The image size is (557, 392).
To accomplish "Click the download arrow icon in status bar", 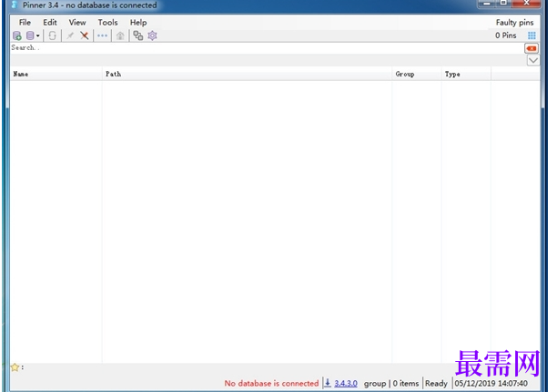I will (x=328, y=383).
